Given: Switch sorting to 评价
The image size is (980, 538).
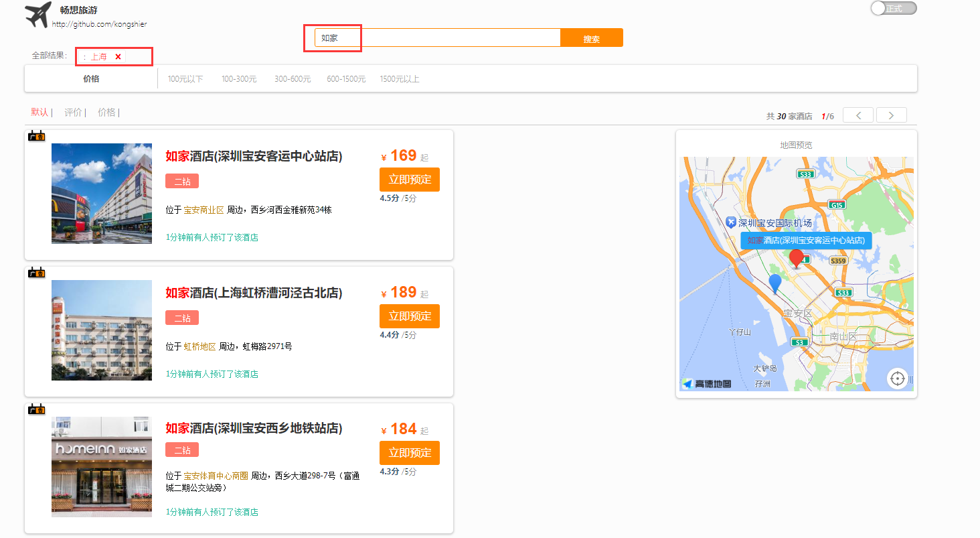Looking at the screenshot, I should 74,112.
